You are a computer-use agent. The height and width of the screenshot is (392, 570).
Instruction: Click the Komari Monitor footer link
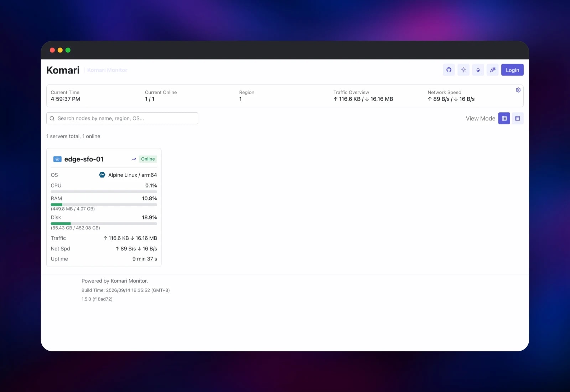(x=129, y=281)
